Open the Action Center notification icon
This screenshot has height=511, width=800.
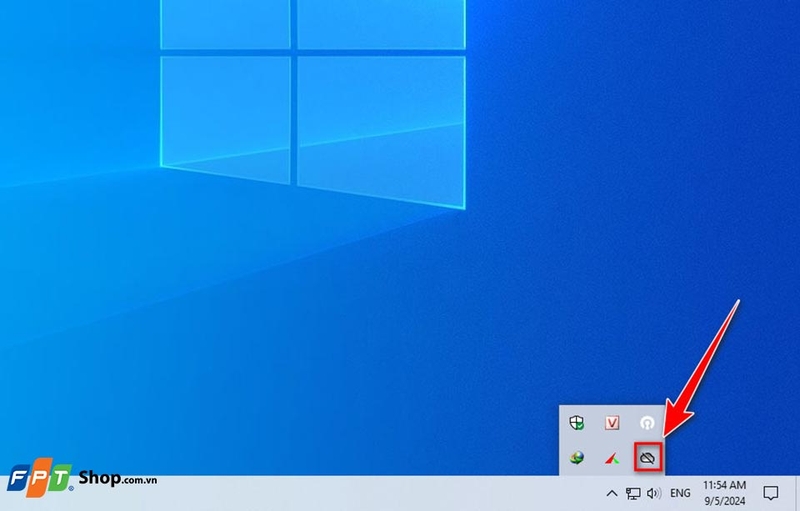(770, 493)
